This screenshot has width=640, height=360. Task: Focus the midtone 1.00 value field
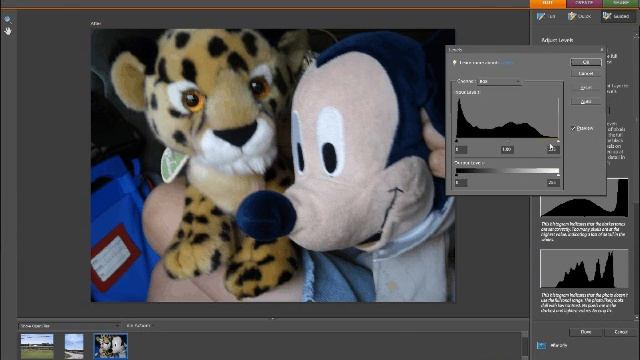click(507, 149)
